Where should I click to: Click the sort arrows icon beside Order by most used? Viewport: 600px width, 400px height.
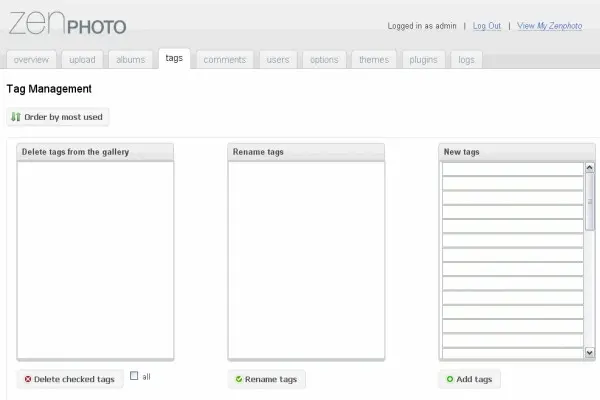pos(16,117)
